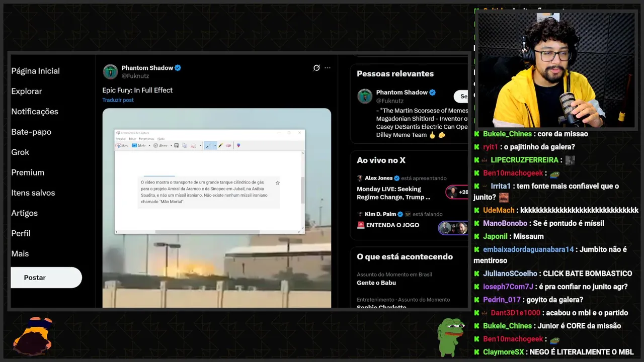
Task: Expand the pen tool dropdown arrow
Action: click(215, 145)
